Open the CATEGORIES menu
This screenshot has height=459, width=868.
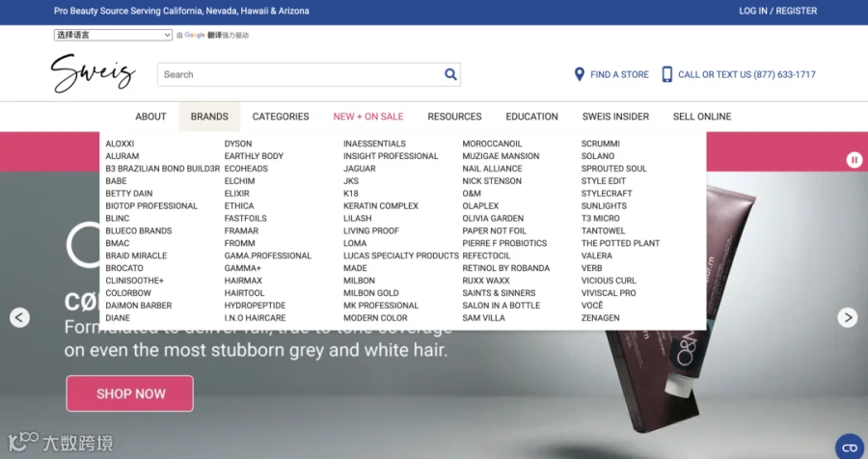click(281, 117)
